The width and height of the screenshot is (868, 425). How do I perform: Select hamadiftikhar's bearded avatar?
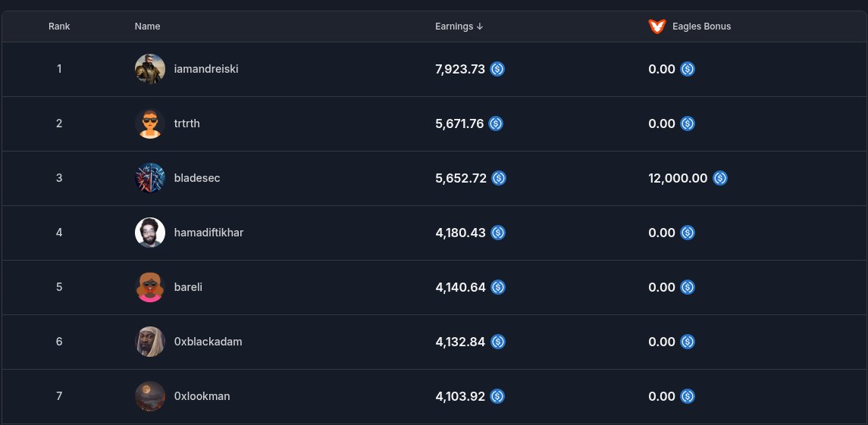tap(150, 233)
